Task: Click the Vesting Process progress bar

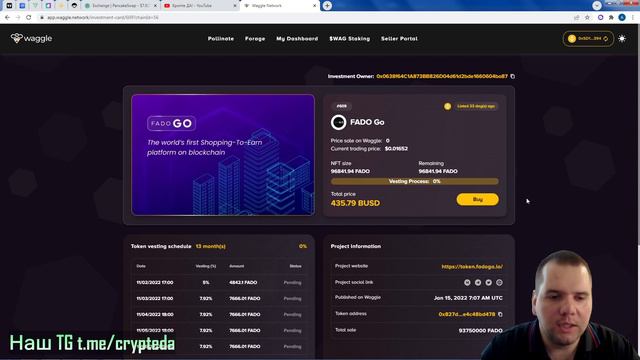Action: click(415, 181)
